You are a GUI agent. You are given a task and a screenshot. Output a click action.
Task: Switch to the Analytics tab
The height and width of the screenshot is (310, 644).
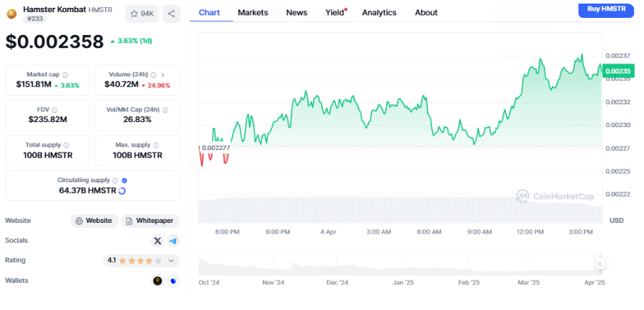tap(379, 12)
